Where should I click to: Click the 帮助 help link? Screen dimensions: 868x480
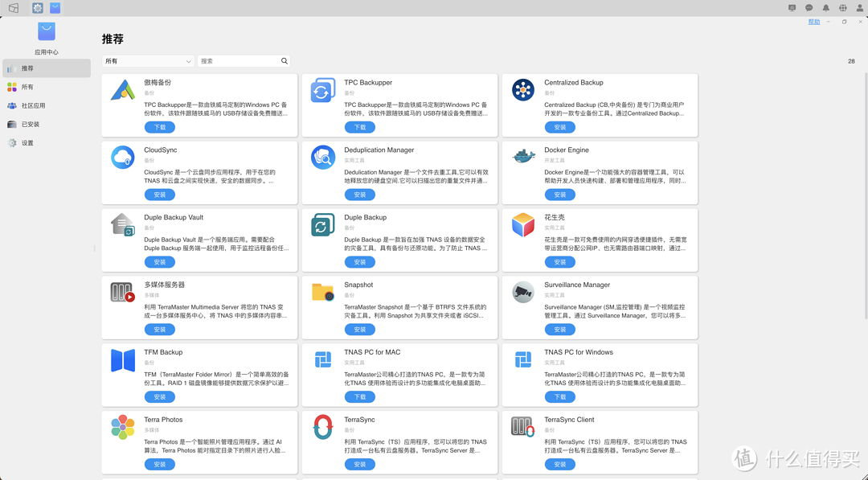(x=813, y=22)
